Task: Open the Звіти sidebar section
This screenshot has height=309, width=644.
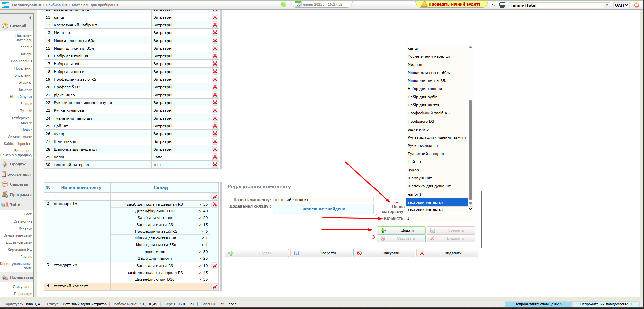Action: tap(15, 205)
